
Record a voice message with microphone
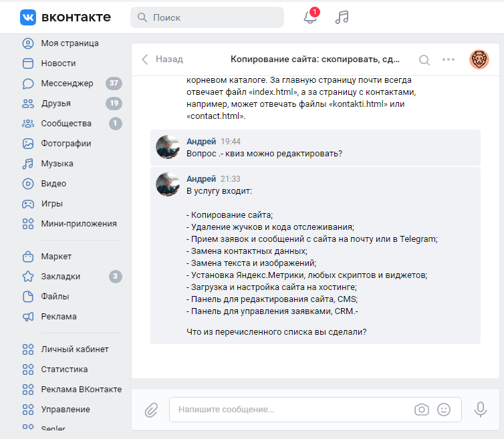click(480, 410)
